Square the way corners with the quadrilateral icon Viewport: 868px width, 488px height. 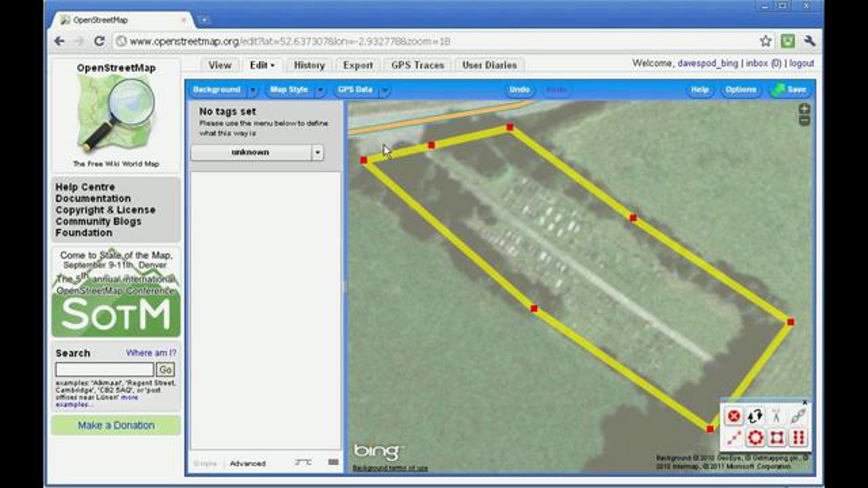[x=777, y=438]
